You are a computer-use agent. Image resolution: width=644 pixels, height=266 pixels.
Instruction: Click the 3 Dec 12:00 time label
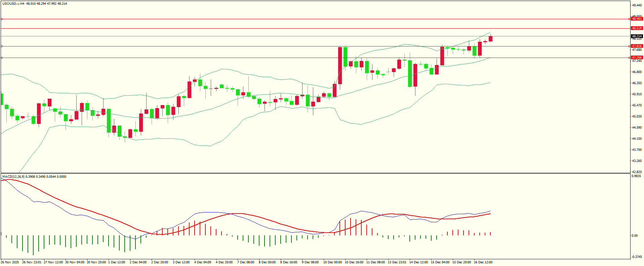(181, 262)
